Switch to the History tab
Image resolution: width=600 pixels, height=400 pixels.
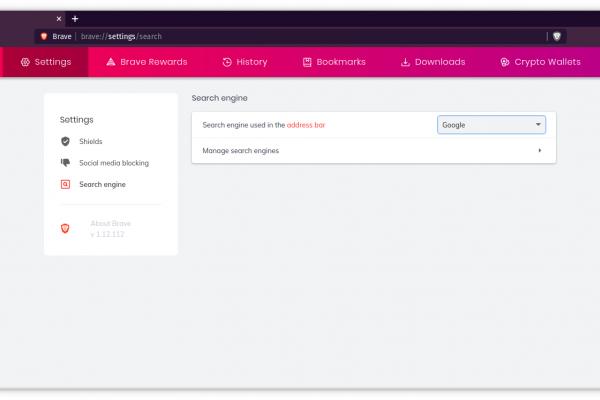pyautogui.click(x=245, y=62)
